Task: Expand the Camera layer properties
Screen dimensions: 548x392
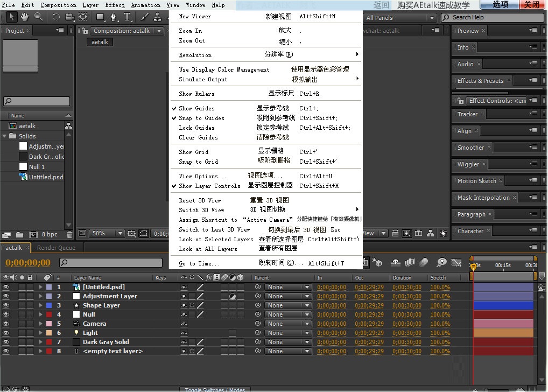Action: pos(40,324)
